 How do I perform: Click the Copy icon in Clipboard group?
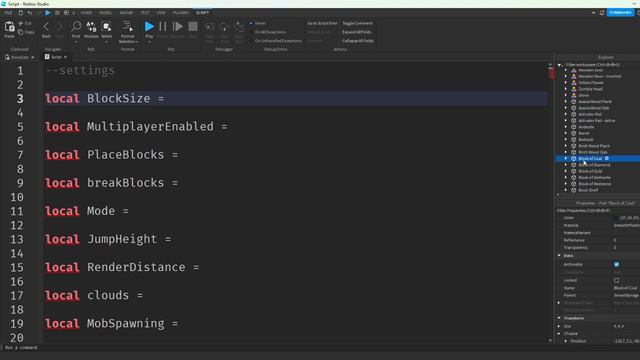coord(20,32)
